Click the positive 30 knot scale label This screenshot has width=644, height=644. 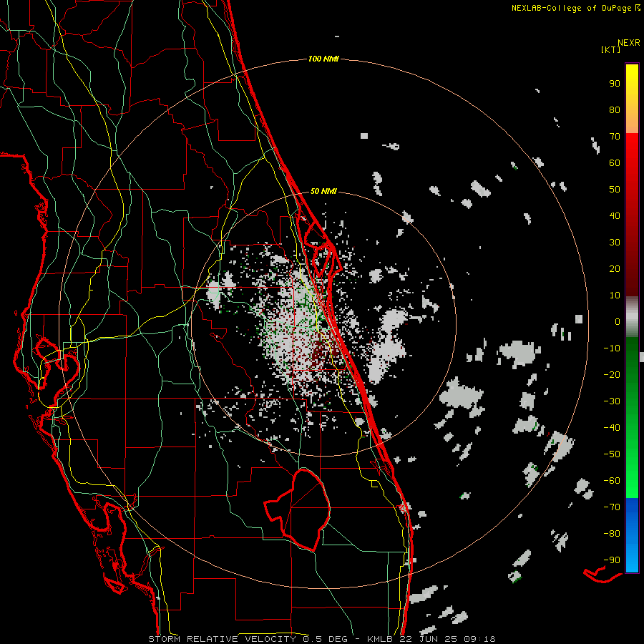615,243
